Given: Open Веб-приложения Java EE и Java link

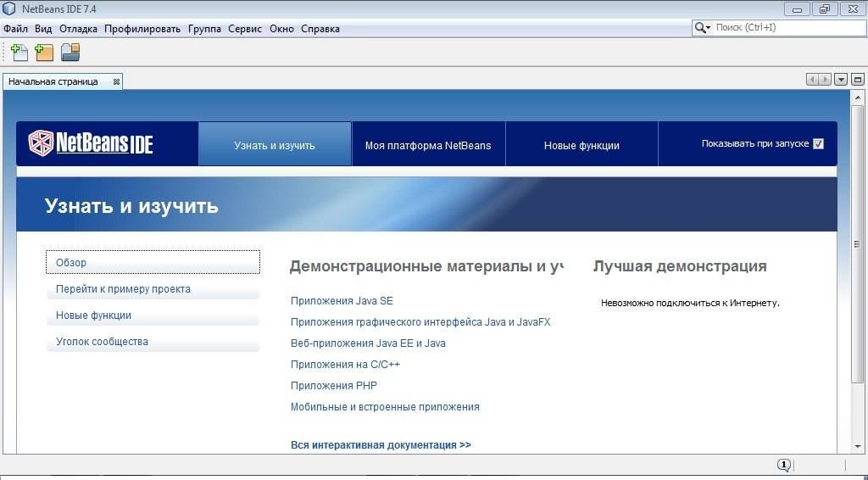Looking at the screenshot, I should click(x=368, y=343).
